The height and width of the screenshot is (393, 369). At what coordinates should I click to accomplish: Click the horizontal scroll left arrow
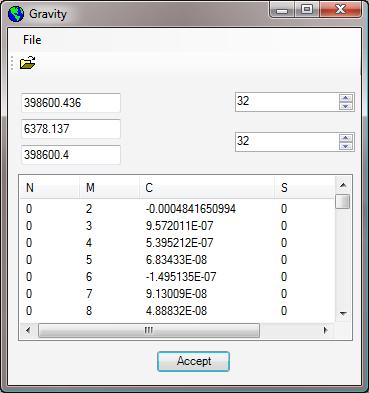28,330
